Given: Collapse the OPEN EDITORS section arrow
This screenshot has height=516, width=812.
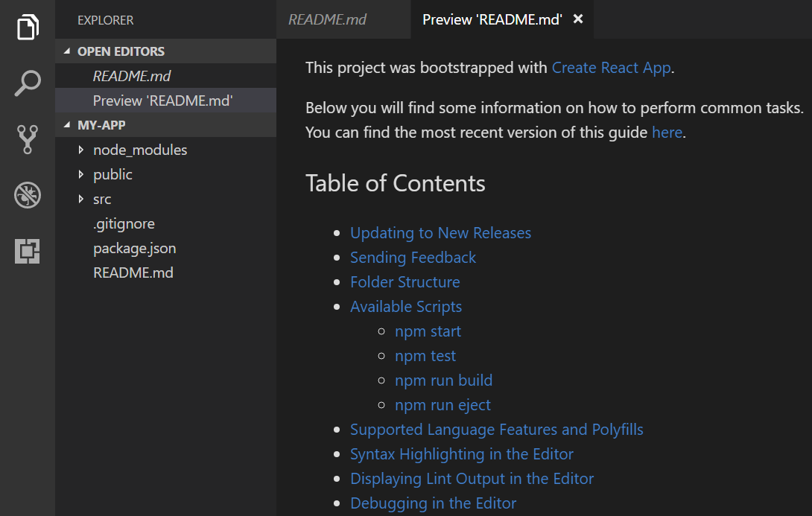Looking at the screenshot, I should [x=67, y=51].
